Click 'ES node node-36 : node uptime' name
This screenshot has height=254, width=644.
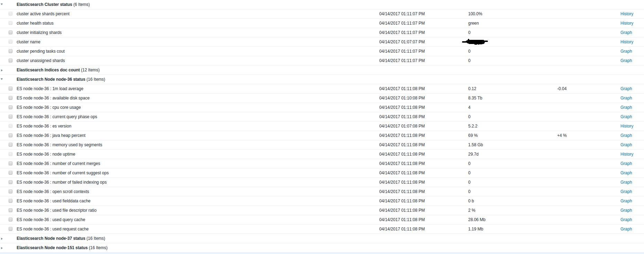pos(46,154)
